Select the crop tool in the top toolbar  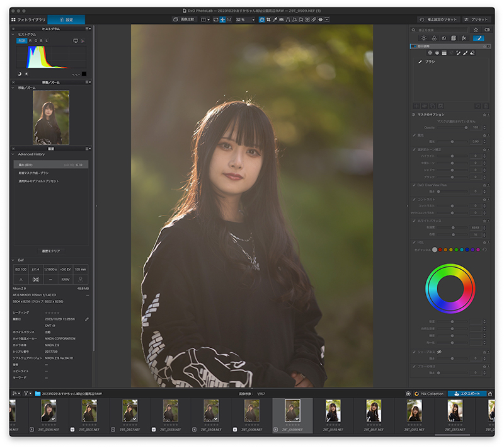point(268,20)
